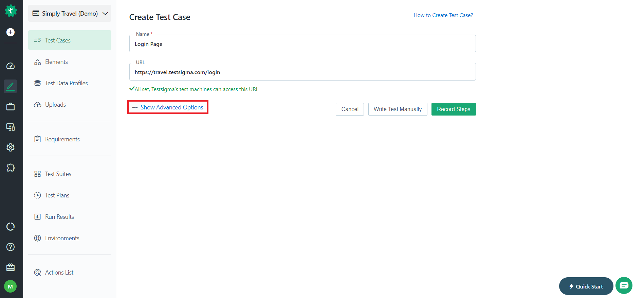
Task: Open the dashboard speedometer icon
Action: click(x=11, y=66)
